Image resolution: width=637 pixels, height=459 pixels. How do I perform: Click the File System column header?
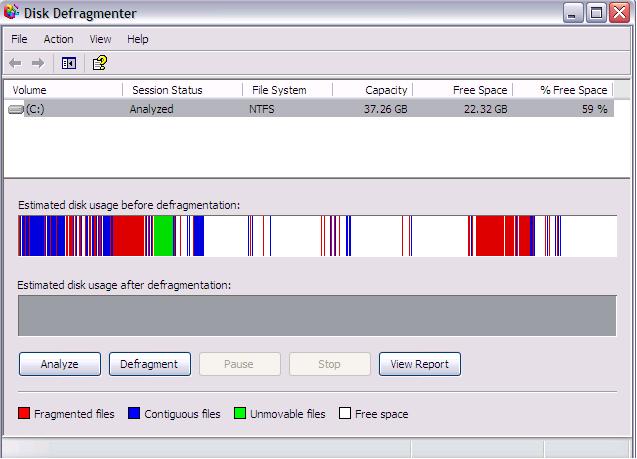pos(286,90)
